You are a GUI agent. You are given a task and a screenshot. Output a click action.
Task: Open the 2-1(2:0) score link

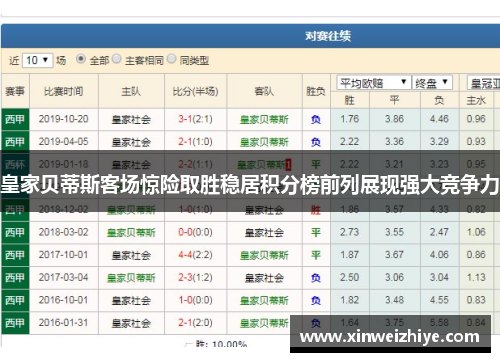[x=195, y=323]
